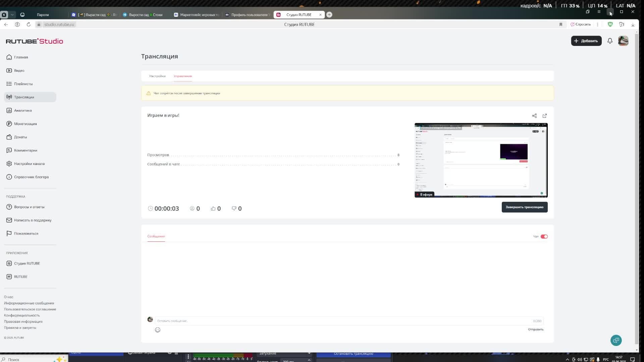Image resolution: width=644 pixels, height=362 pixels.
Task: Expand hidden system tray icons
Action: [568, 359]
